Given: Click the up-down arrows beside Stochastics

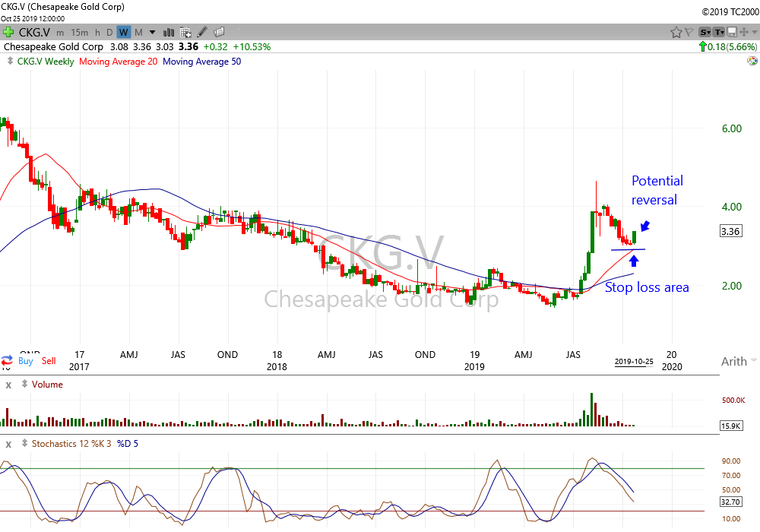Looking at the screenshot, I should (24, 443).
